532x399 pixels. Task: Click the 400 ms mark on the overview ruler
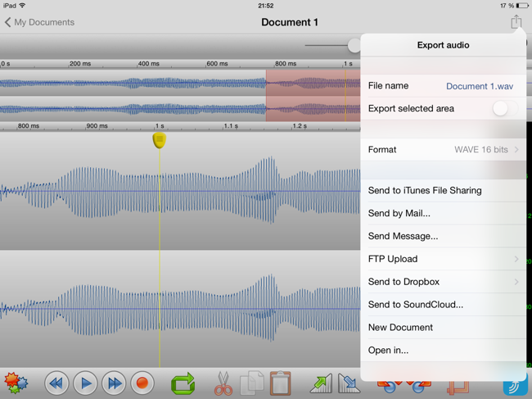click(x=149, y=64)
